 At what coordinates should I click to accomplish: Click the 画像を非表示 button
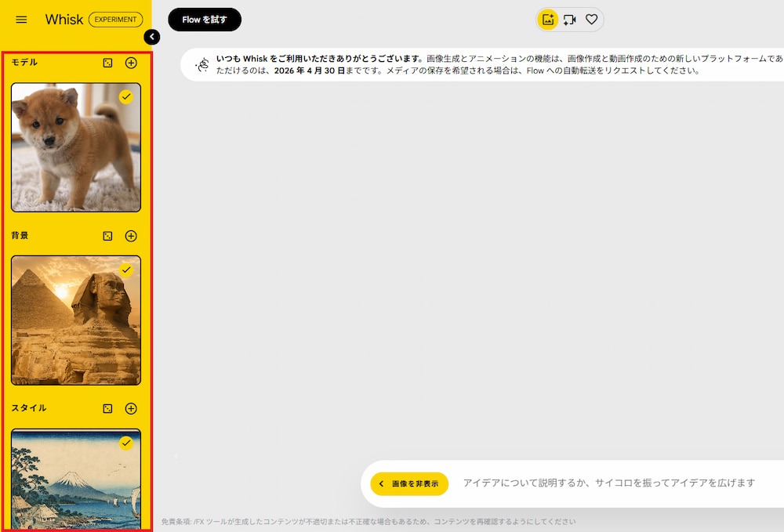409,483
